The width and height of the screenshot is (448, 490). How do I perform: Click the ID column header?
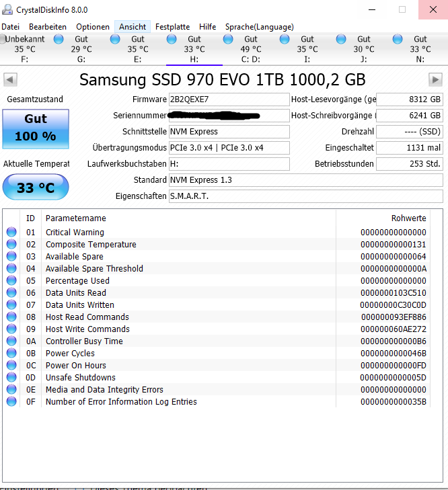pos(31,218)
